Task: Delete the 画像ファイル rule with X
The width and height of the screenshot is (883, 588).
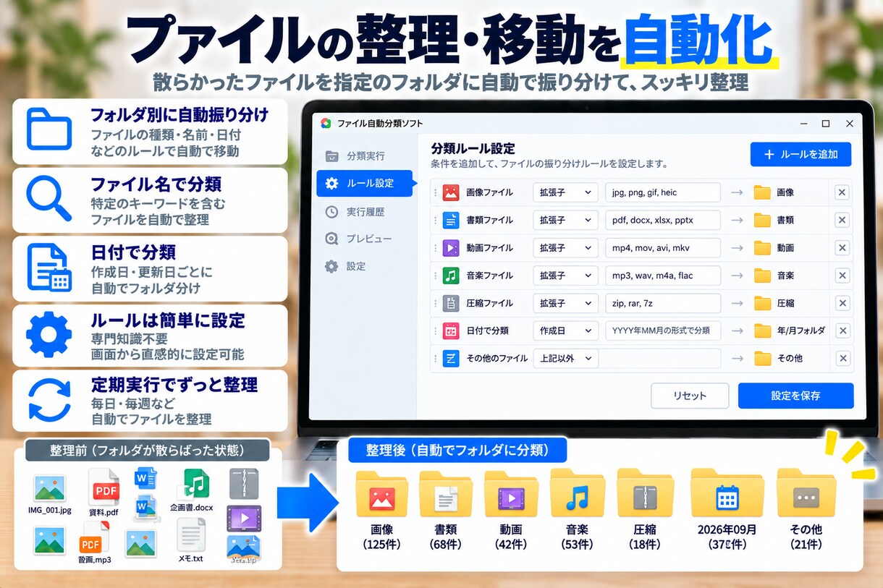Action: [x=842, y=192]
